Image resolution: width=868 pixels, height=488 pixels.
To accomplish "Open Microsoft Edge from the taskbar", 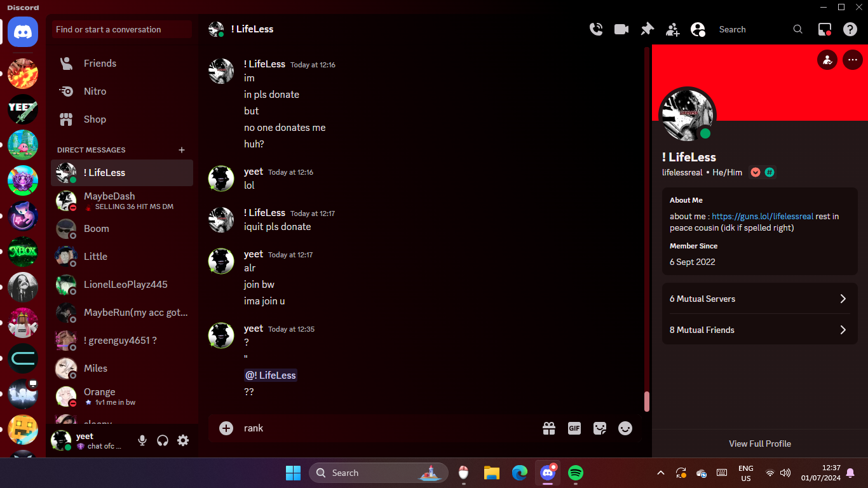I will point(520,473).
